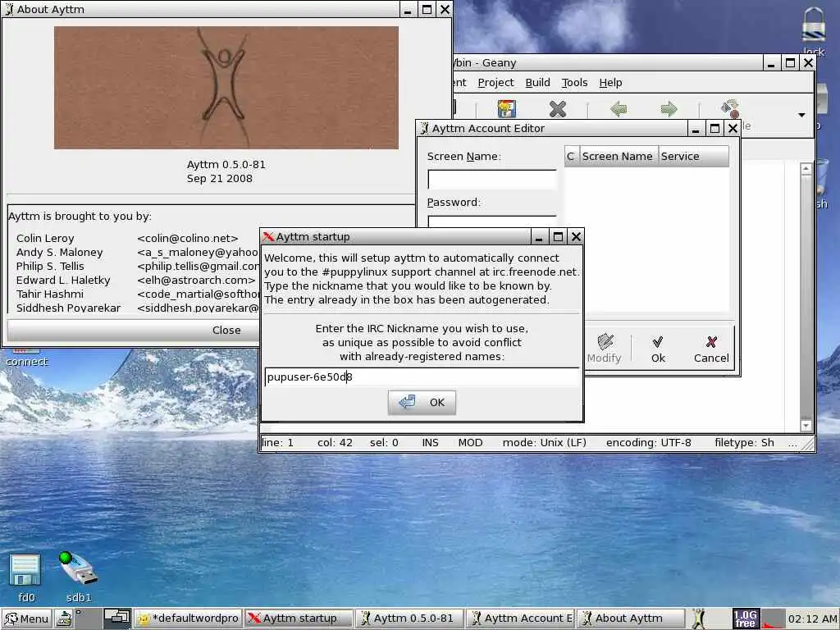Maximize the Ayttm startup dialog
The height and width of the screenshot is (630, 840).
tap(558, 236)
